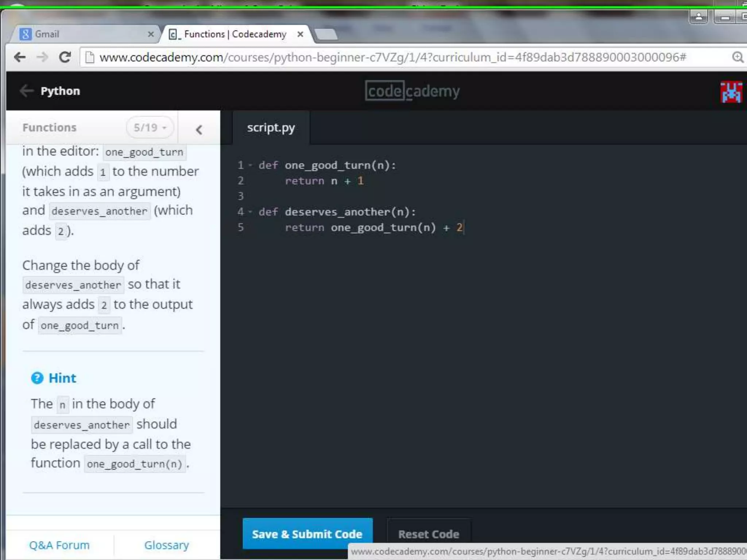Open a new browser tab
Screen dimensions: 747x560
coord(326,34)
